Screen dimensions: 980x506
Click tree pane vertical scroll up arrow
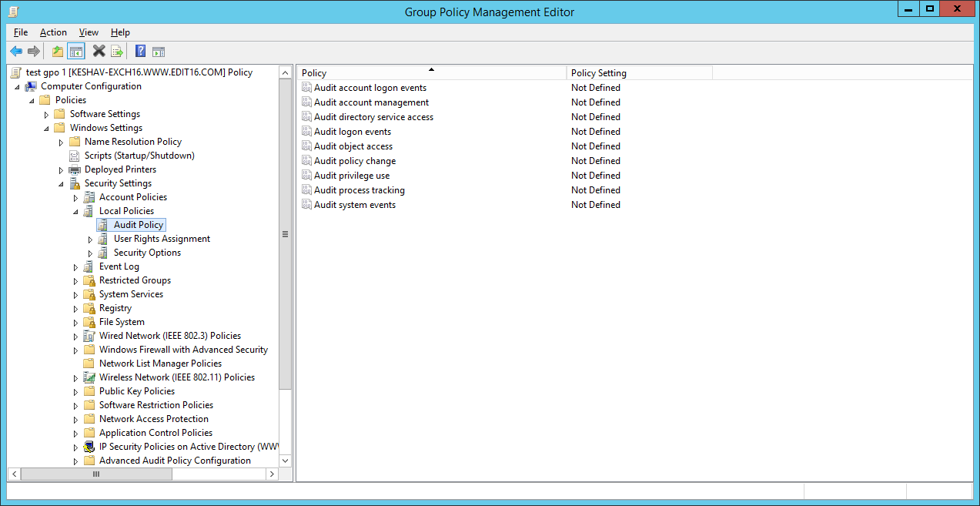(285, 72)
